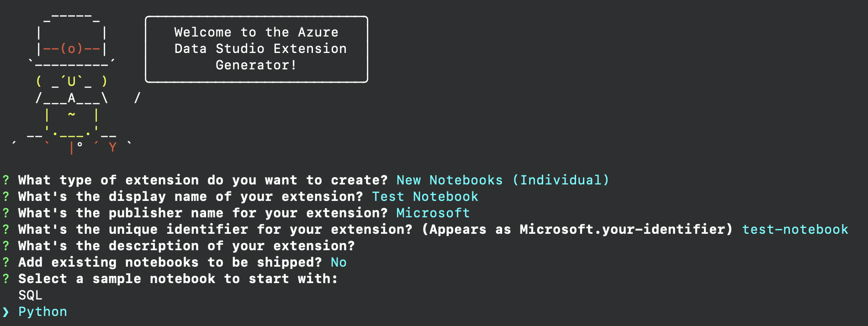The height and width of the screenshot is (326, 868).
Task: Click the question mark before 'Add existing notebooks'
Action: (6, 262)
